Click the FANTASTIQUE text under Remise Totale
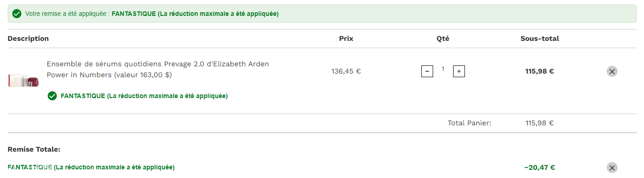The width and height of the screenshot is (644, 178). 30,168
